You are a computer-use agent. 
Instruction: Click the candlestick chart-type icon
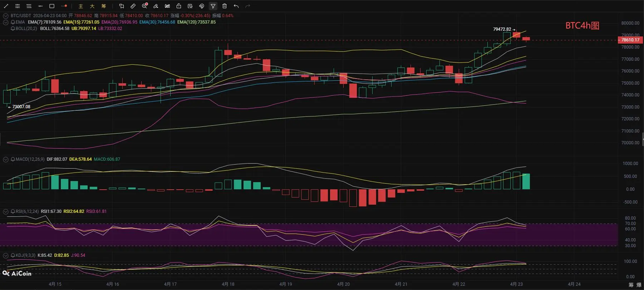coord(167,6)
